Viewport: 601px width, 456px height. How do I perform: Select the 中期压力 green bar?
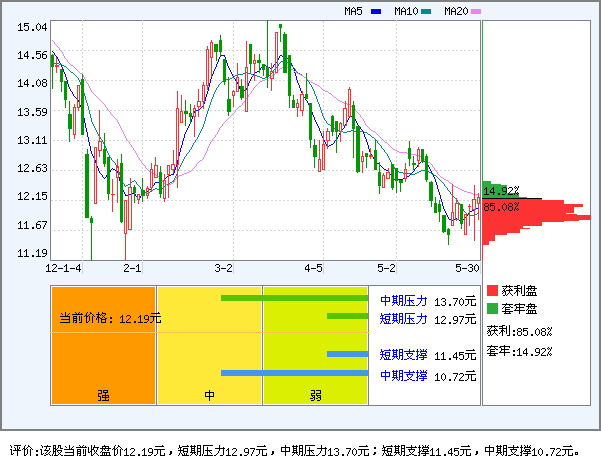(294, 298)
